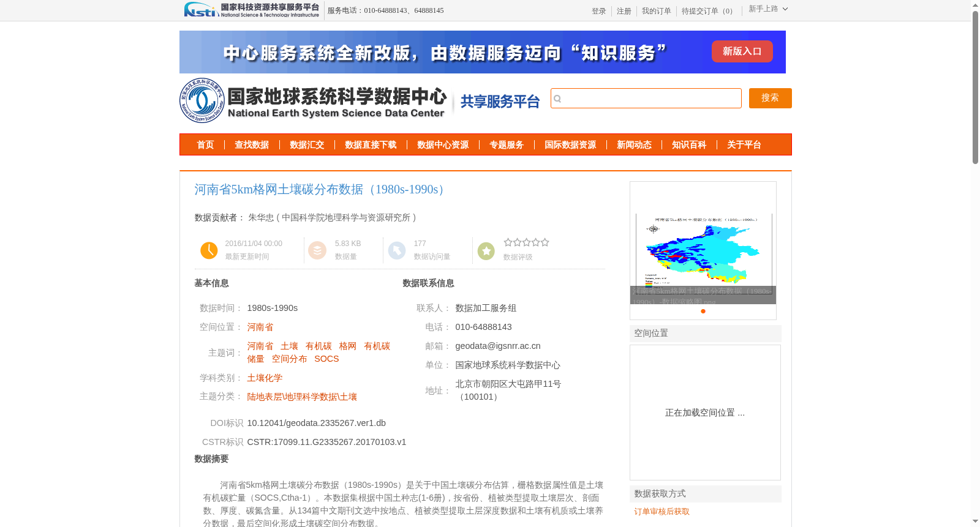Click the 土壤化学 discipline link
The height and width of the screenshot is (527, 980).
265,378
